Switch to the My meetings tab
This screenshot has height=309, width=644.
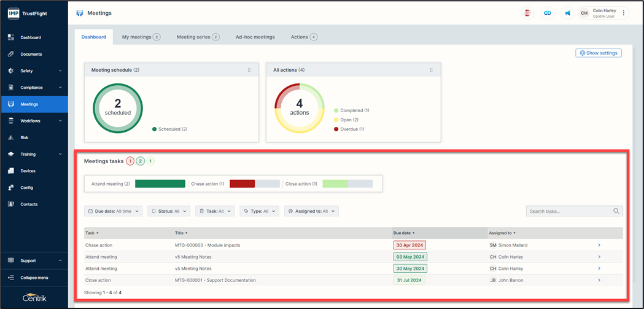141,37
